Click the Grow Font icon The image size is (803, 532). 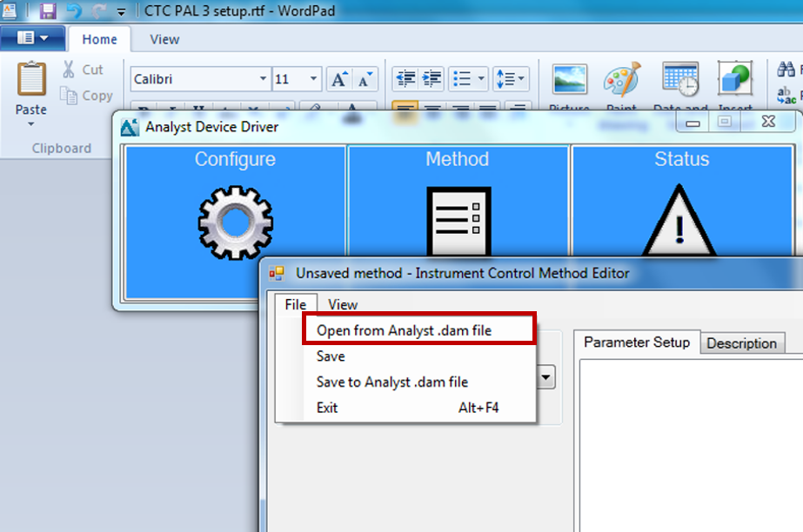tap(339, 79)
